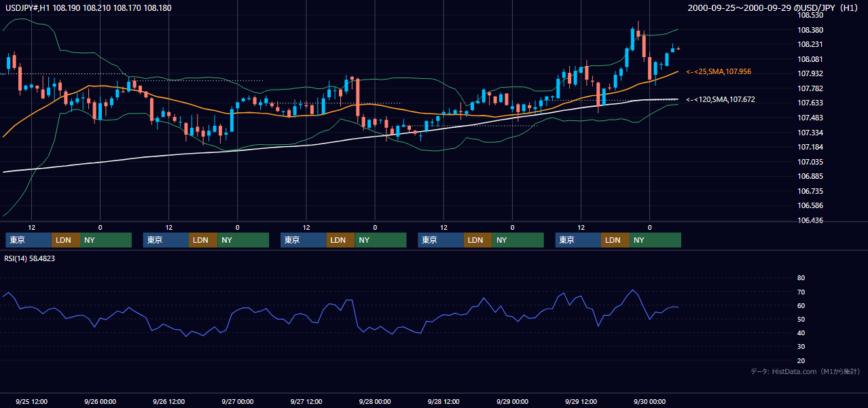
Task: Click the HistData.com data source note
Action: click(x=806, y=371)
